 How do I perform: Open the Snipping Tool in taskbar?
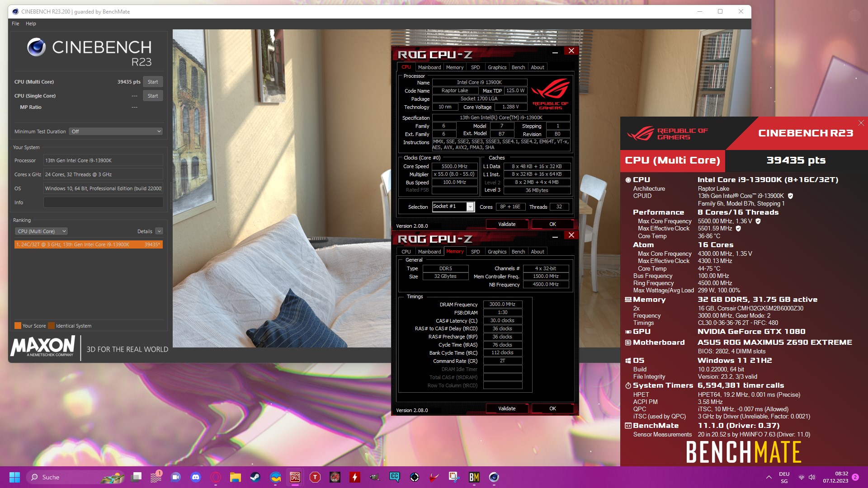pos(454,477)
